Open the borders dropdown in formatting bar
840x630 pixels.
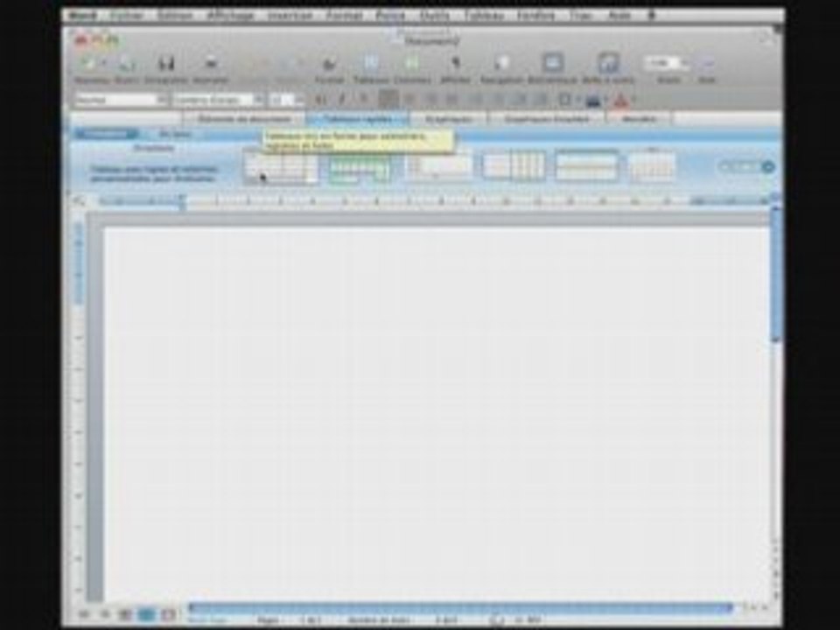(578, 100)
